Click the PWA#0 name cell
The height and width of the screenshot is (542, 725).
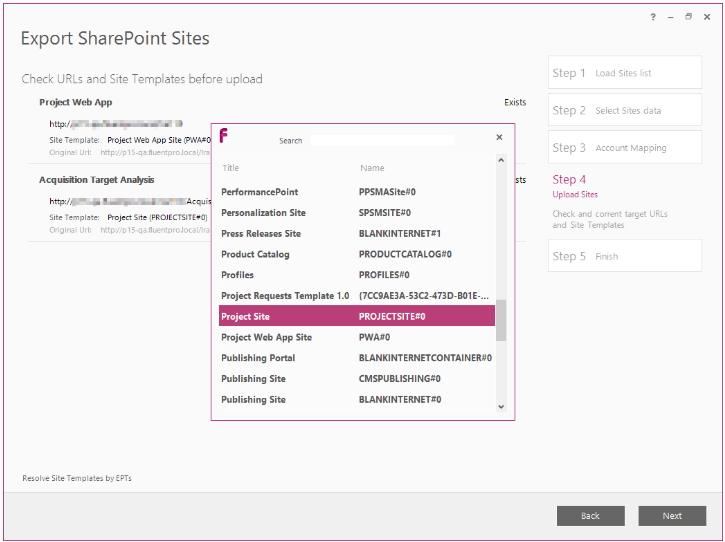375,337
